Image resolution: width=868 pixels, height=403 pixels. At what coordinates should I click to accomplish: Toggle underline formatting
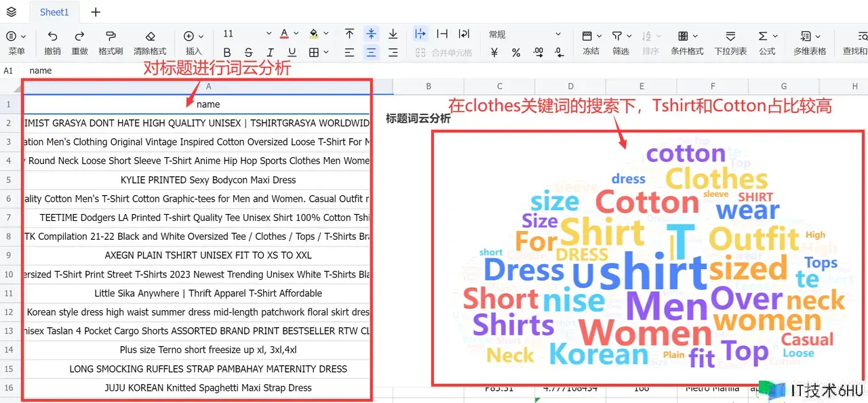point(292,52)
